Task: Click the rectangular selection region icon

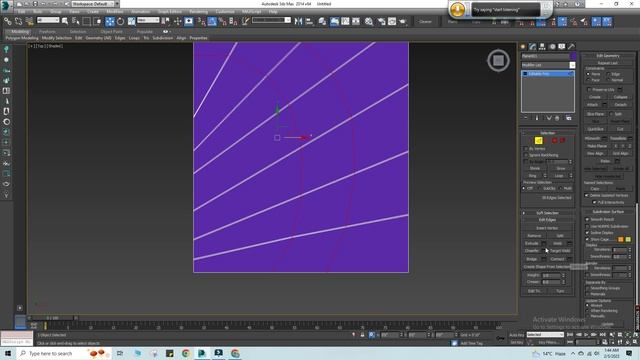Action: (x=87, y=21)
